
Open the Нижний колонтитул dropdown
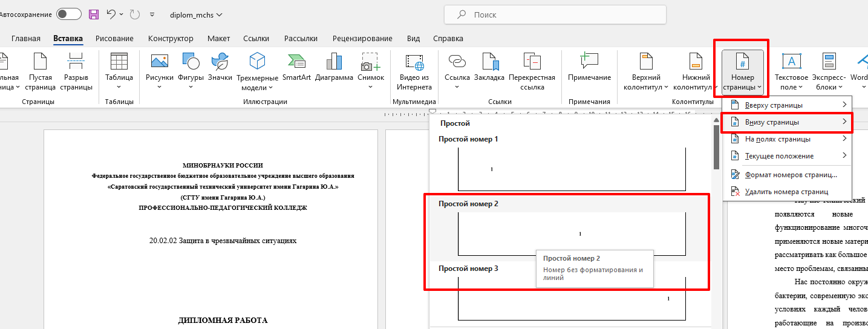click(696, 71)
